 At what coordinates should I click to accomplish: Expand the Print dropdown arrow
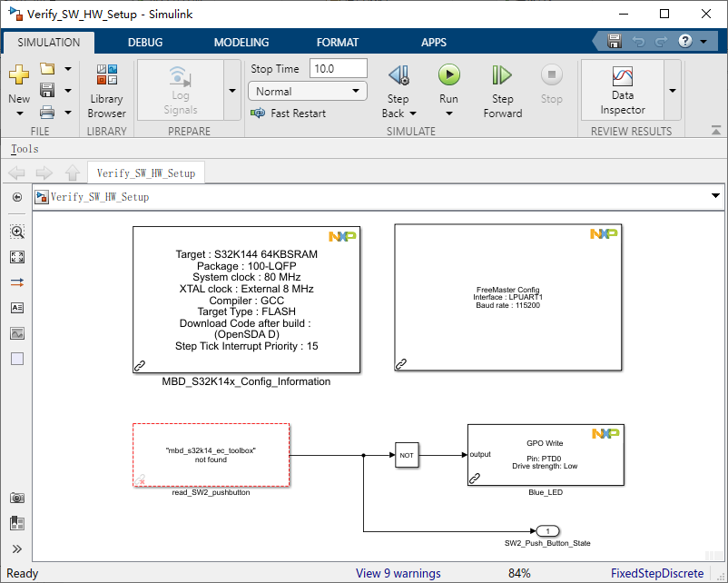(x=68, y=112)
